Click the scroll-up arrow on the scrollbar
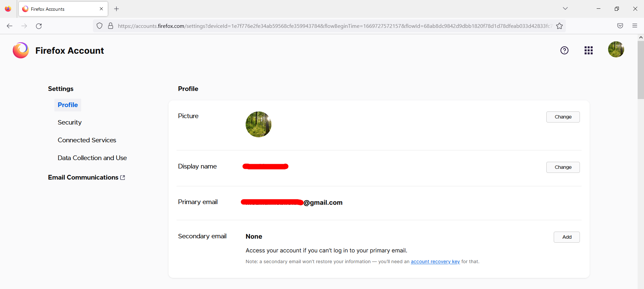The image size is (644, 289). pyautogui.click(x=640, y=37)
